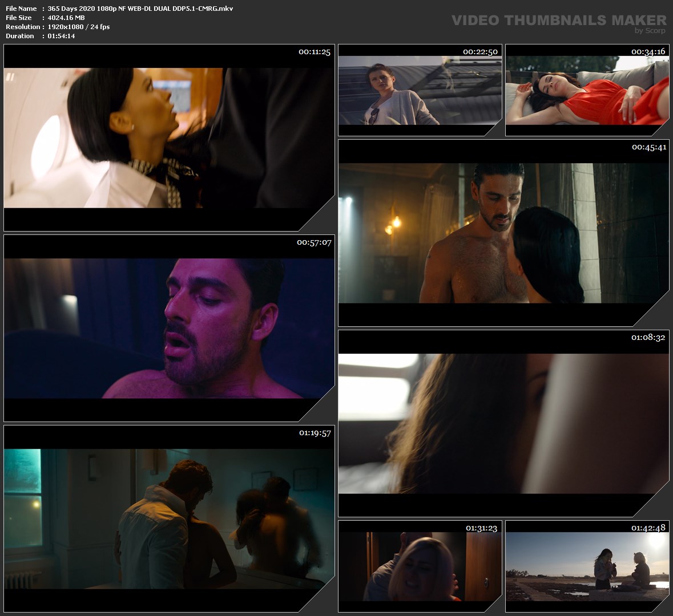The height and width of the screenshot is (616, 673).
Task: Click the timestamp 01:31:23
Action: (x=482, y=528)
